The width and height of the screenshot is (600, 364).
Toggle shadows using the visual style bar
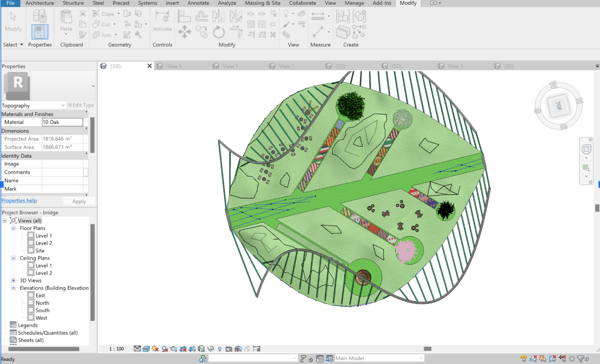(x=164, y=349)
